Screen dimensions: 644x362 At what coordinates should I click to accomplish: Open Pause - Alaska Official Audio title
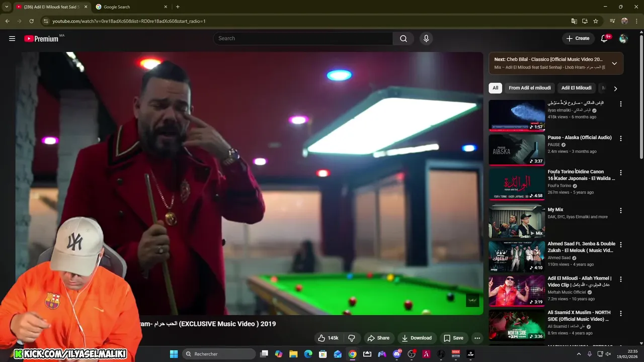click(580, 137)
